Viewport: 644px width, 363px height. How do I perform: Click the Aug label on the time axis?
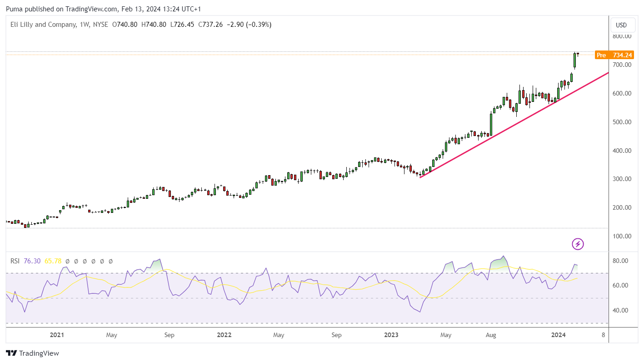click(491, 335)
